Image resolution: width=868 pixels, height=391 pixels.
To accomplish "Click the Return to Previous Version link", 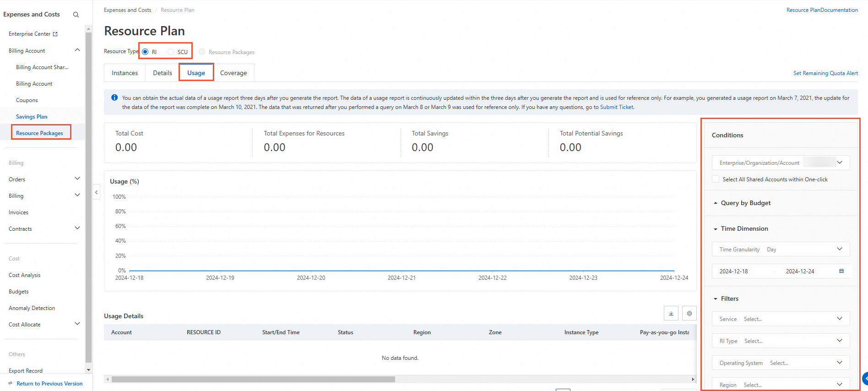I will (49, 384).
